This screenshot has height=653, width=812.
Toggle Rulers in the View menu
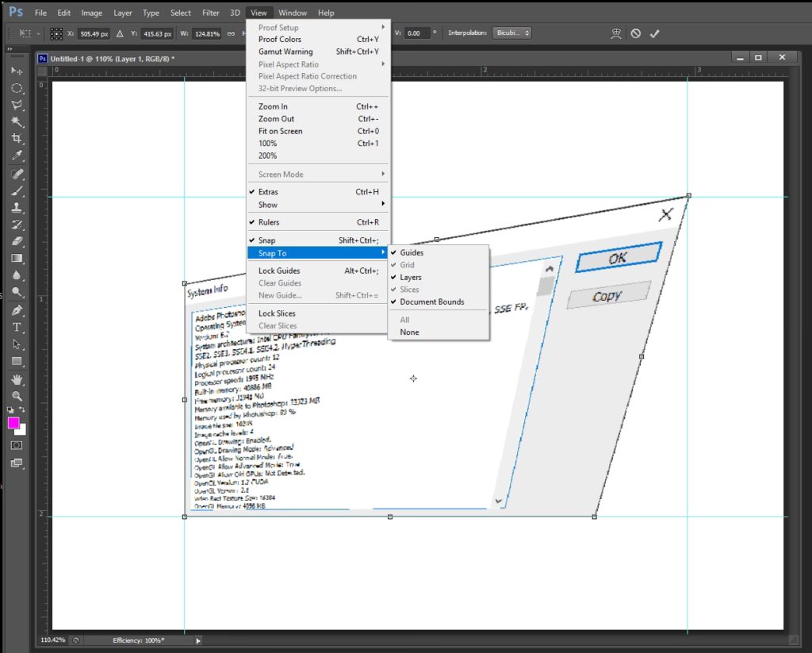tap(269, 223)
